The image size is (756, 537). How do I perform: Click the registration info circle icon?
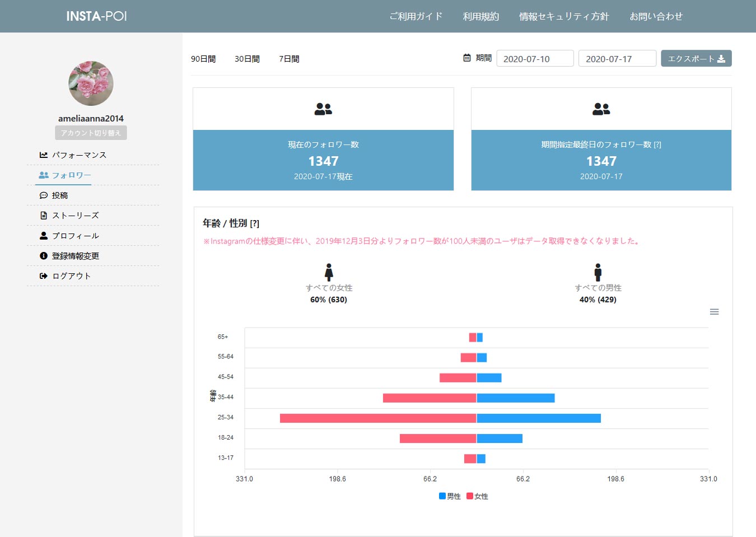[44, 256]
